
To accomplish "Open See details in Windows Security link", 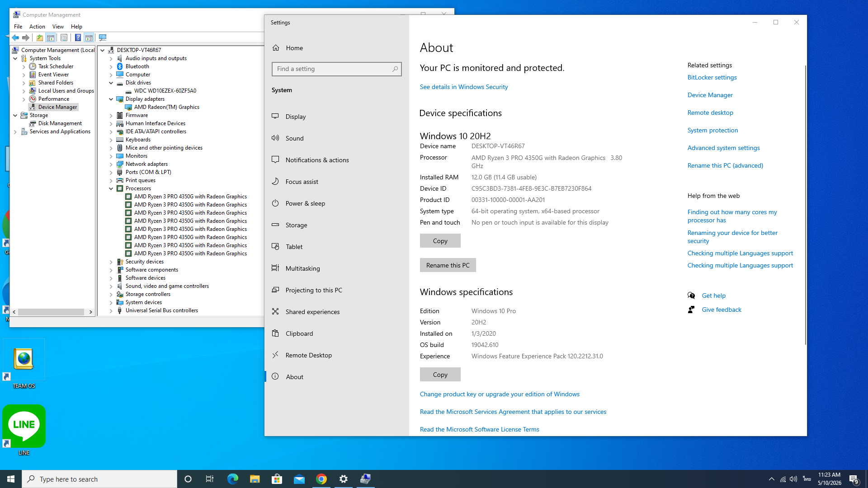I will (x=464, y=87).
